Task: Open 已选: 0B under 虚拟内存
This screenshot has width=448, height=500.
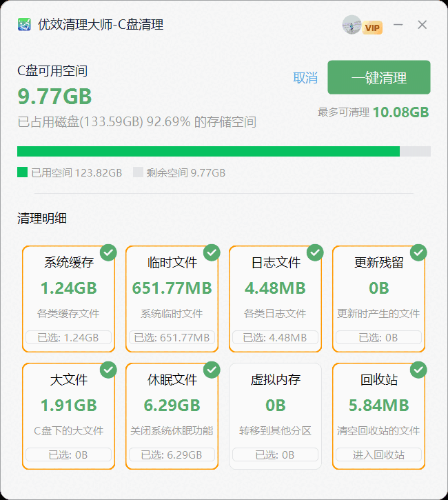Action: [275, 454]
